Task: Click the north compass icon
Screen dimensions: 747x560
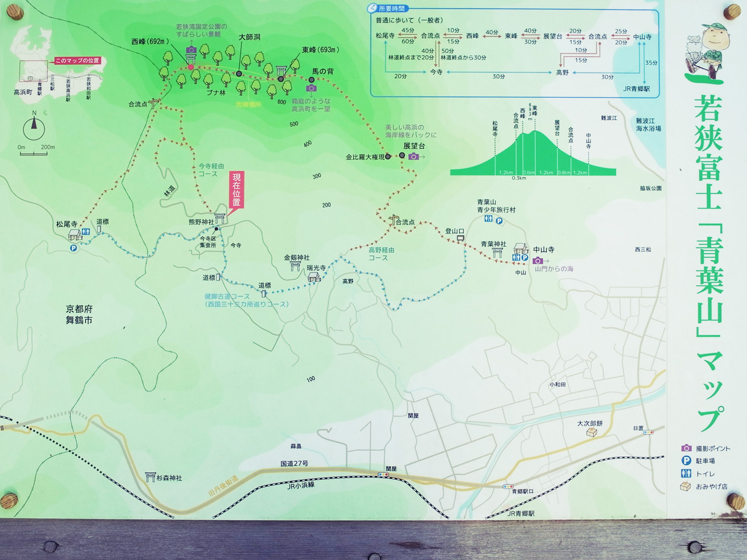Action: pos(34,127)
